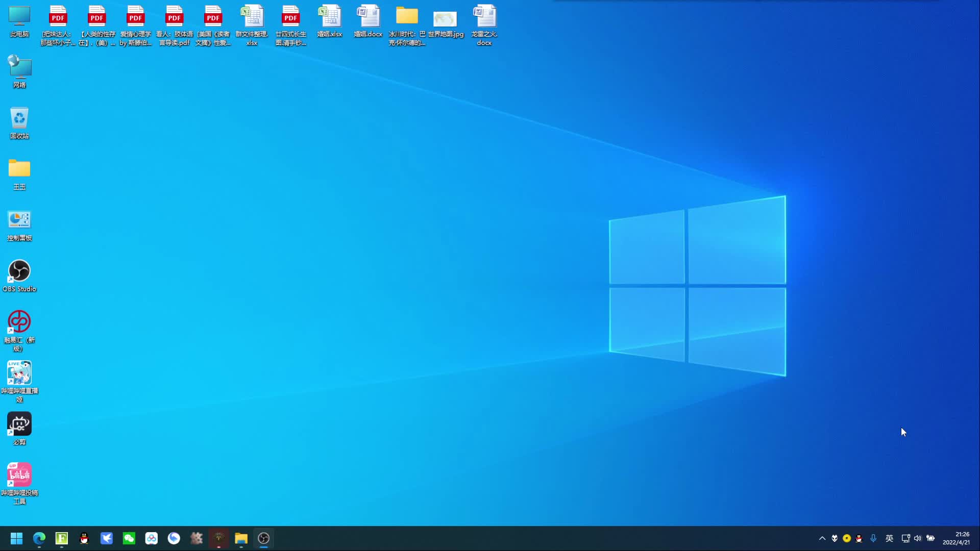This screenshot has width=980, height=551.
Task: Select the 王玉 folder on desktop
Action: point(19,174)
